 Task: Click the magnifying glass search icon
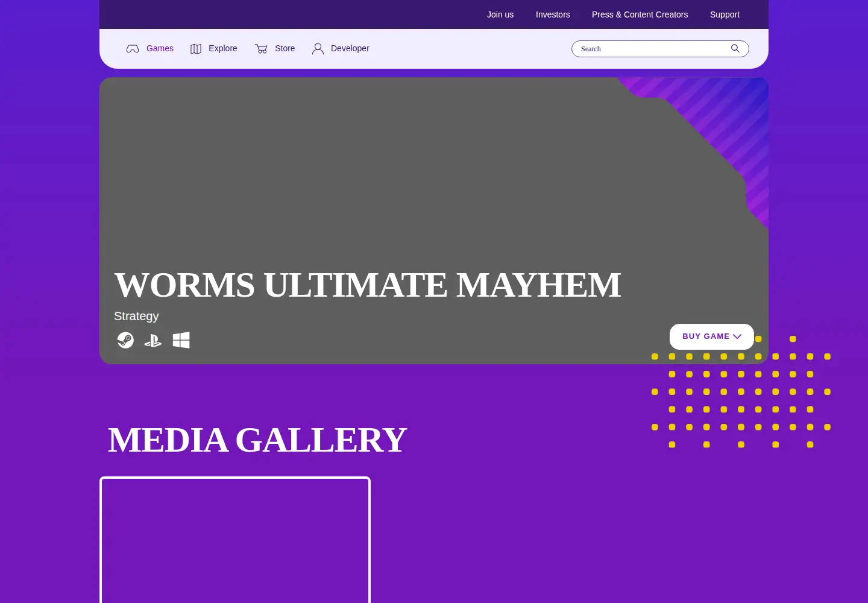click(735, 48)
